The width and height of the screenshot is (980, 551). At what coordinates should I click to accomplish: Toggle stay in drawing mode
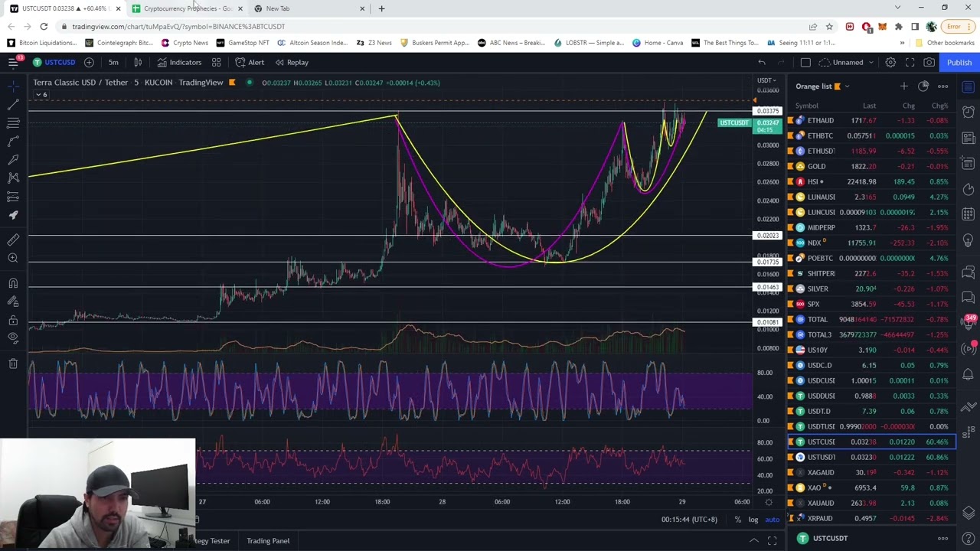pyautogui.click(x=13, y=302)
